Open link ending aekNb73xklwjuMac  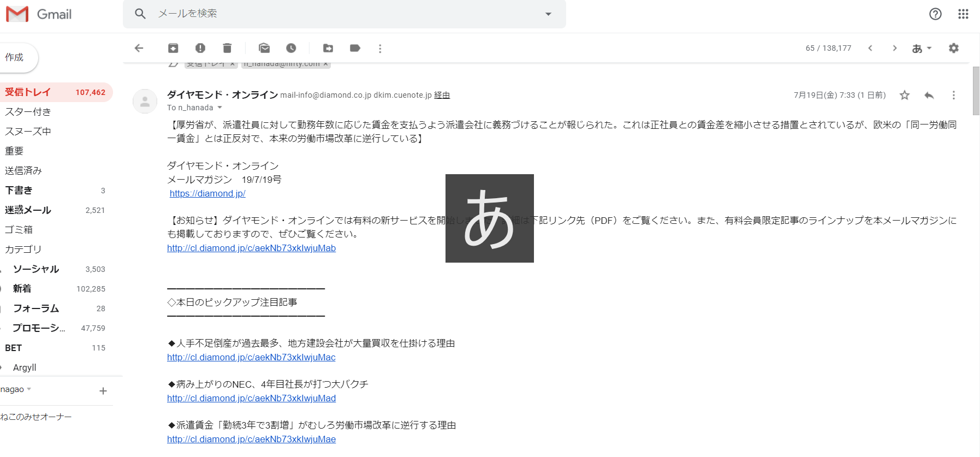click(251, 357)
